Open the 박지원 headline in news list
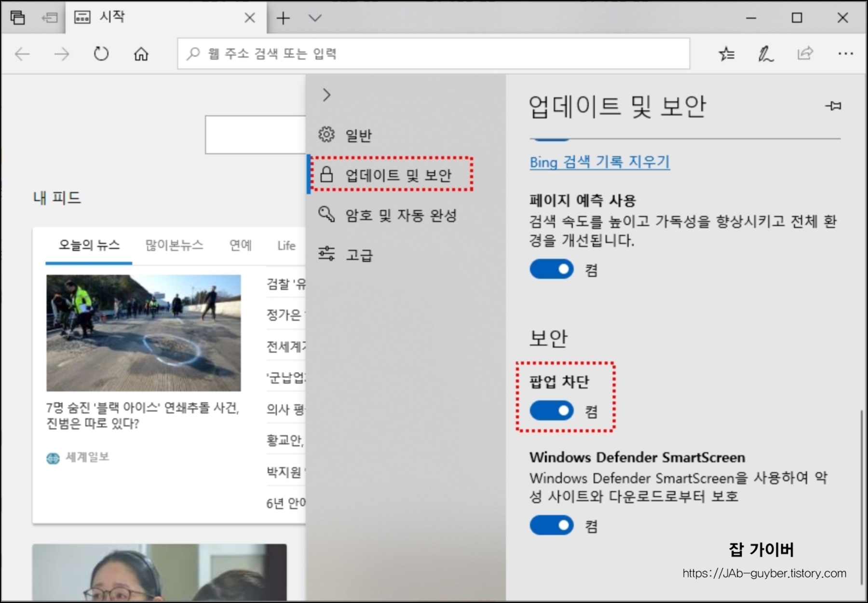This screenshot has width=868, height=603. point(286,471)
